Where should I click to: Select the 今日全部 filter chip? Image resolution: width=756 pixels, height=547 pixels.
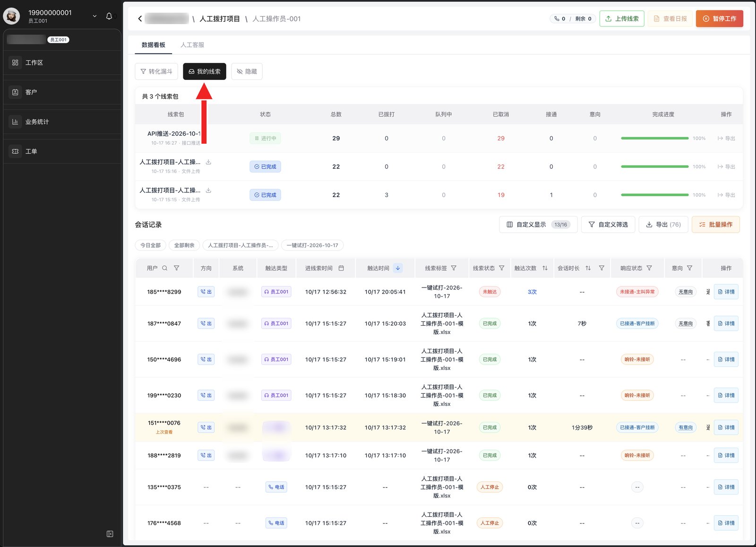[150, 245]
